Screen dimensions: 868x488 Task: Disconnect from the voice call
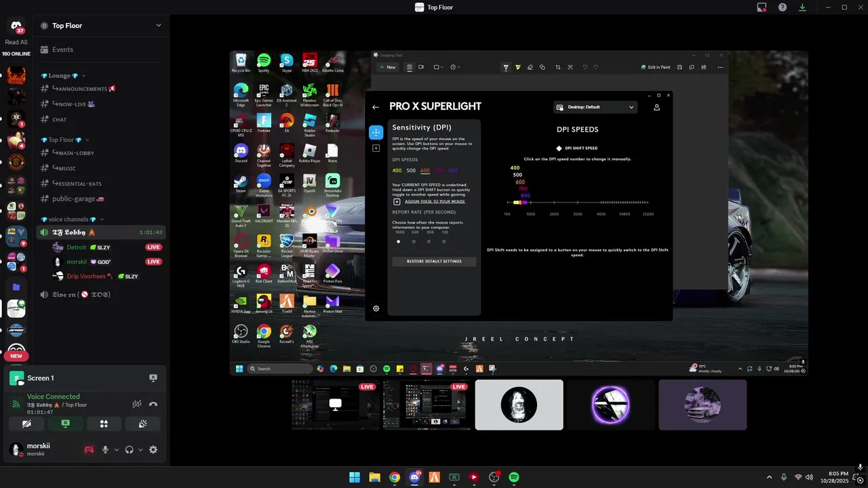pos(153,404)
